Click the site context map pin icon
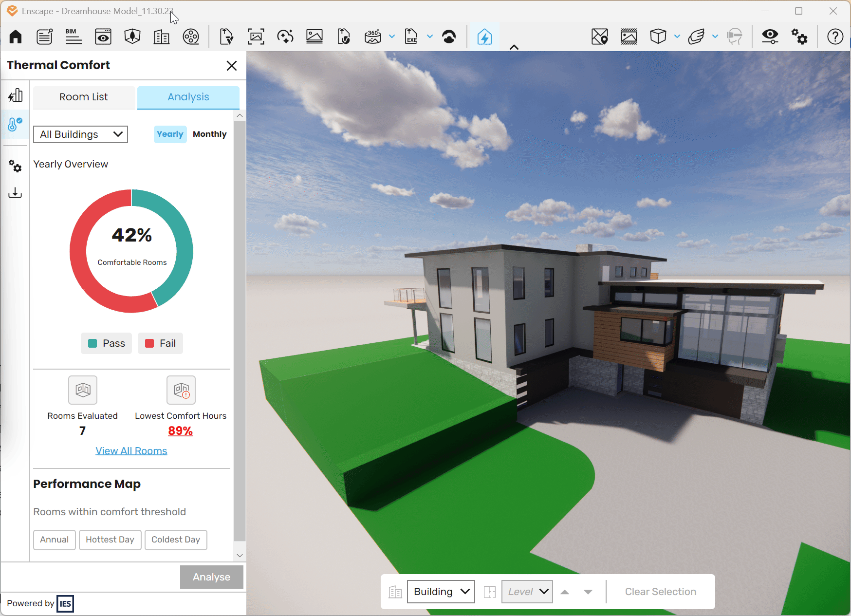The width and height of the screenshot is (851, 616). pyautogui.click(x=600, y=37)
